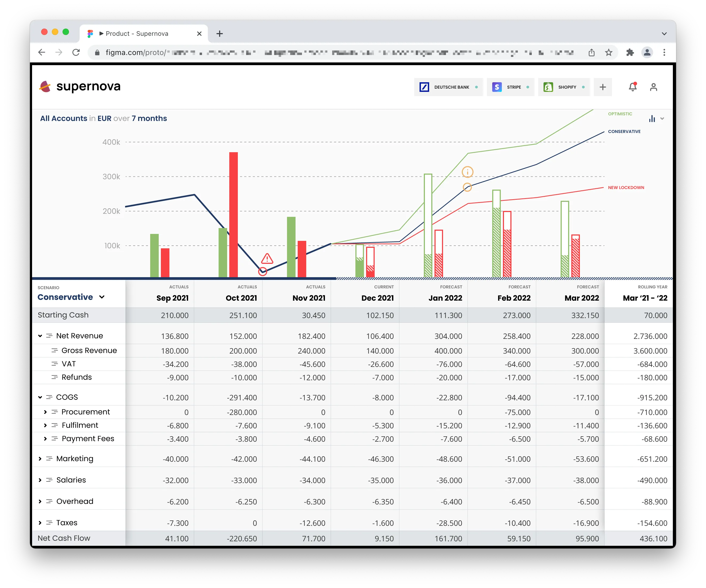The height and width of the screenshot is (588, 706).
Task: Click the browser extensions puzzle icon
Action: point(630,52)
